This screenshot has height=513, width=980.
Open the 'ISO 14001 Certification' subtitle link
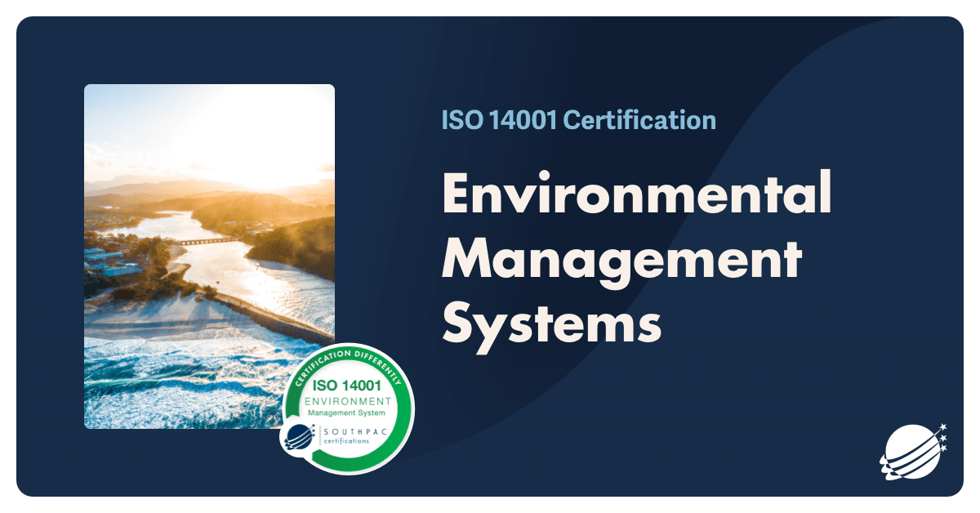pos(578,121)
